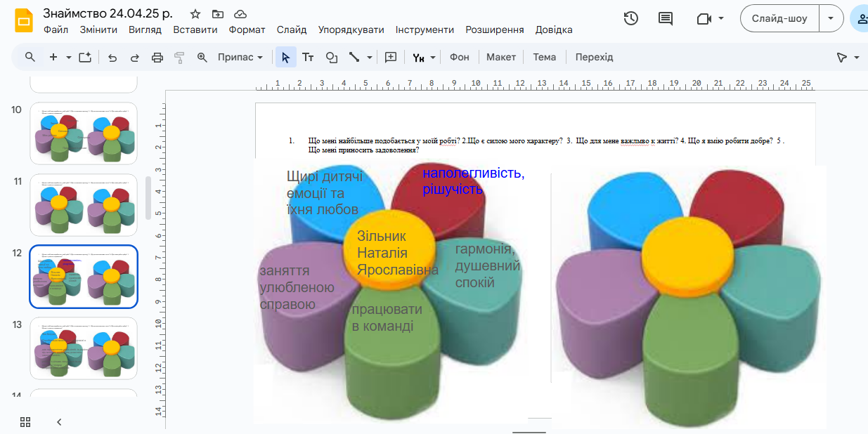Viewport: 868px width, 434px height.
Task: Open the Вставити menu
Action: [195, 30]
